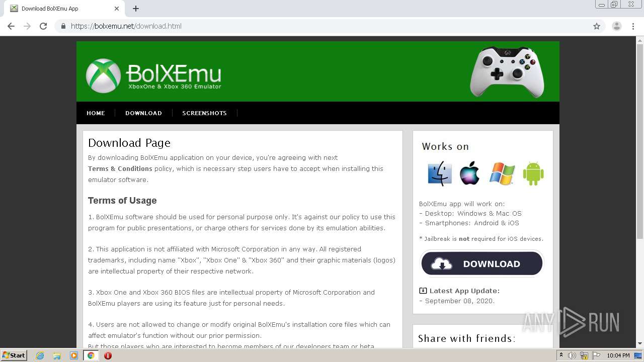Viewport: 644px width, 362px height.
Task: Click the dark DOWNLOAD button
Action: coord(482,263)
